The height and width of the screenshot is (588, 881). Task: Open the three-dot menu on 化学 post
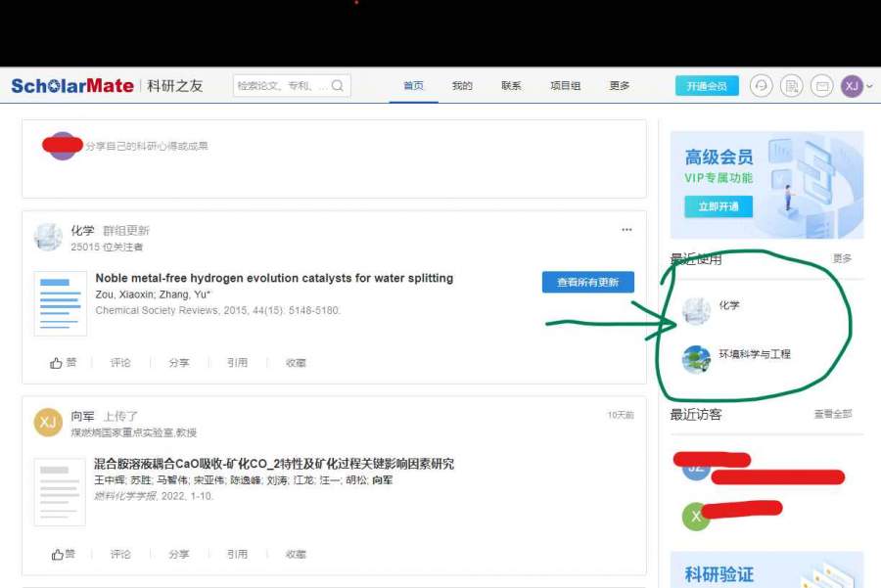coord(626,230)
